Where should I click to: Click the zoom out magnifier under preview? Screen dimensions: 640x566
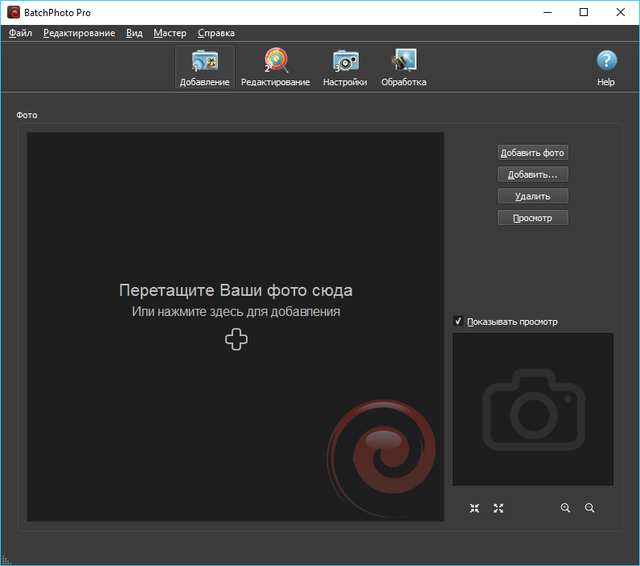[x=590, y=508]
